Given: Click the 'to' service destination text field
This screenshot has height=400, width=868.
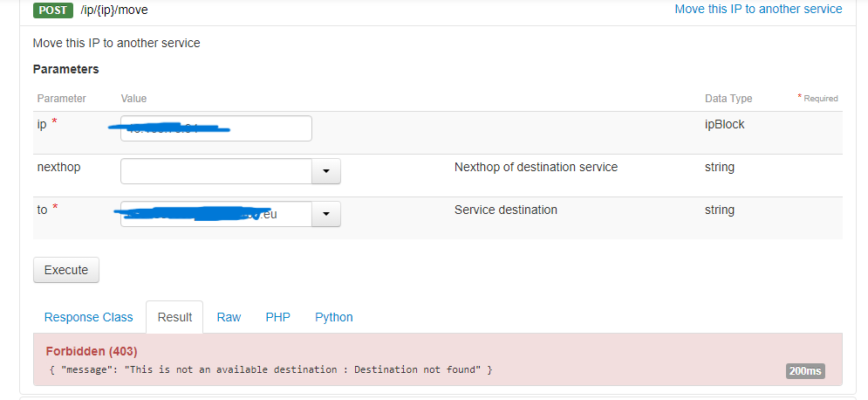Looking at the screenshot, I should 215,214.
